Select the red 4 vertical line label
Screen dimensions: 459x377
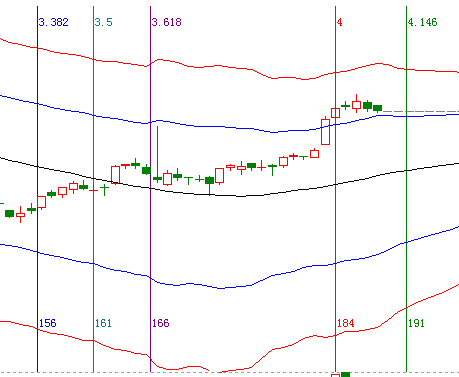click(339, 22)
